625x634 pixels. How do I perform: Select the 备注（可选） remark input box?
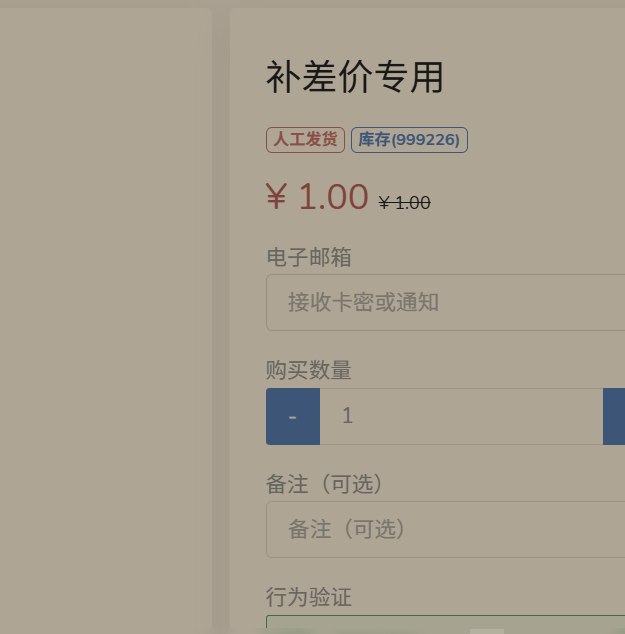445,529
